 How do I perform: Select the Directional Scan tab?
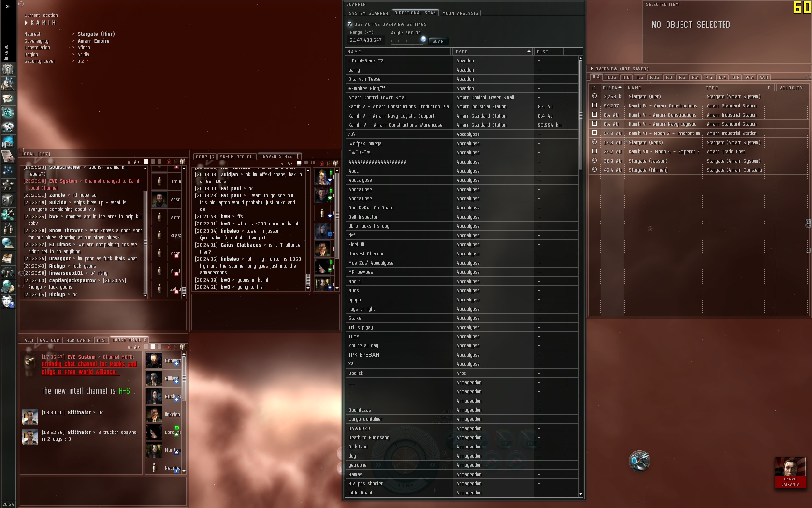(x=415, y=13)
